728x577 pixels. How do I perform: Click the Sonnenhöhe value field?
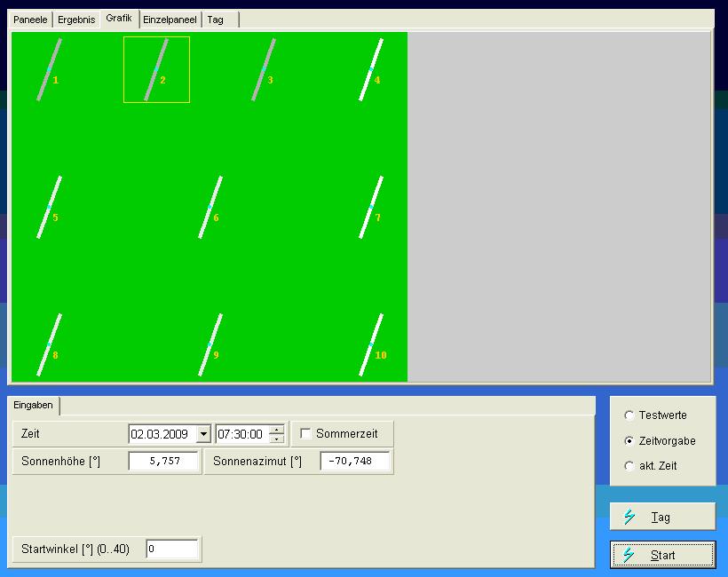coord(163,461)
